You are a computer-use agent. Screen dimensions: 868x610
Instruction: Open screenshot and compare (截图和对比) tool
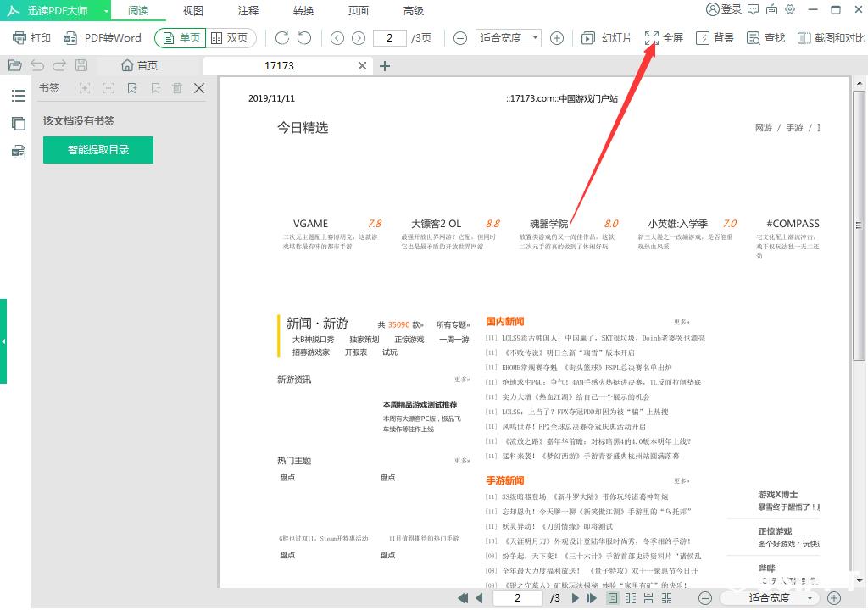point(832,37)
